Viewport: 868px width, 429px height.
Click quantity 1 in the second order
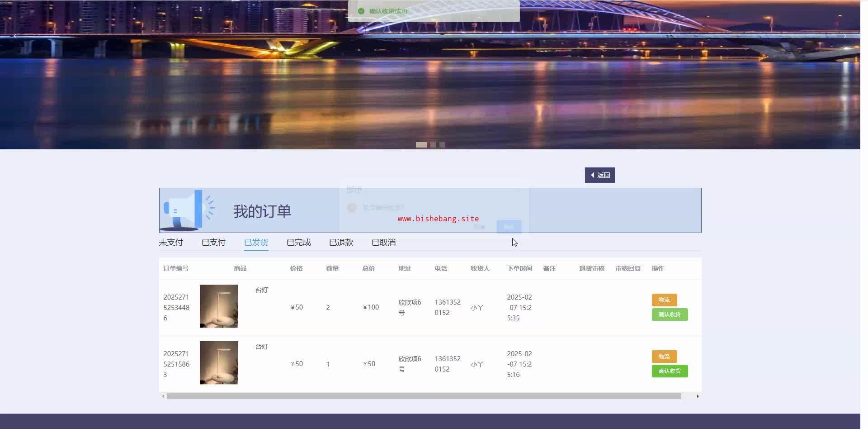point(328,364)
